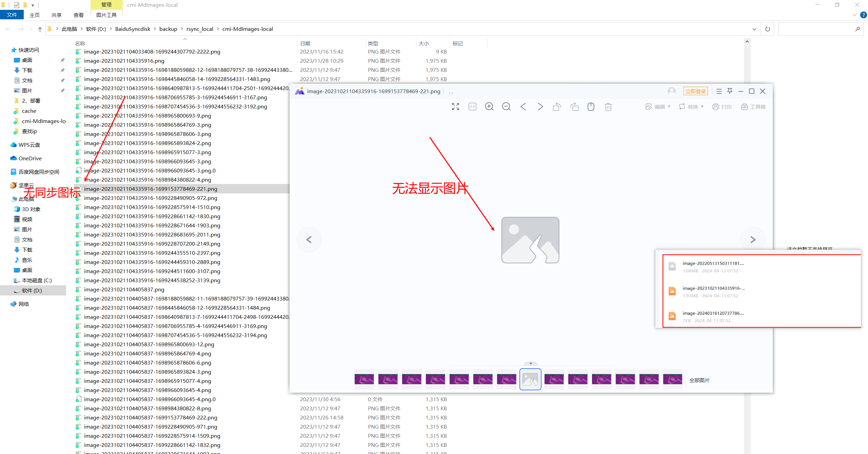The height and width of the screenshot is (454, 868).
Task: Click the 立即登录 button
Action: point(695,91)
